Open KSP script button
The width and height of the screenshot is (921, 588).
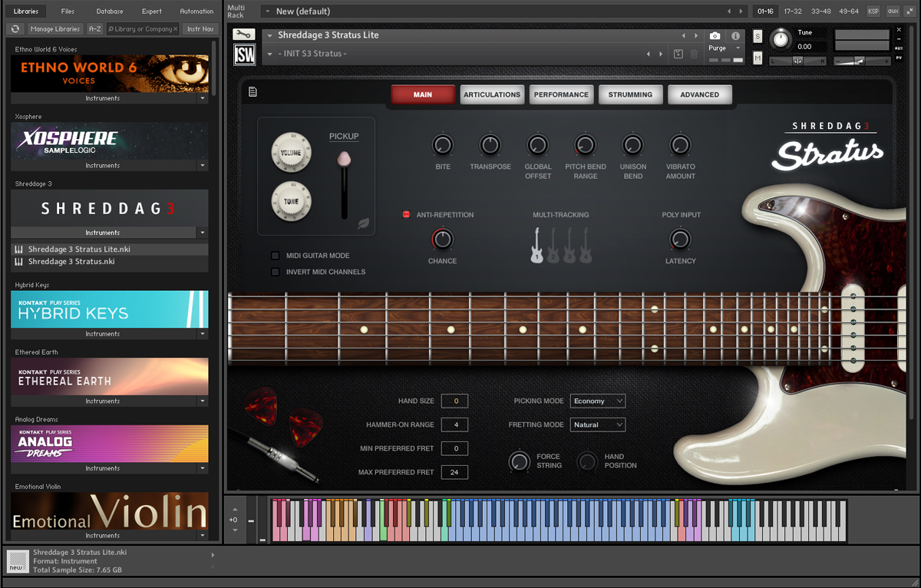(x=873, y=12)
